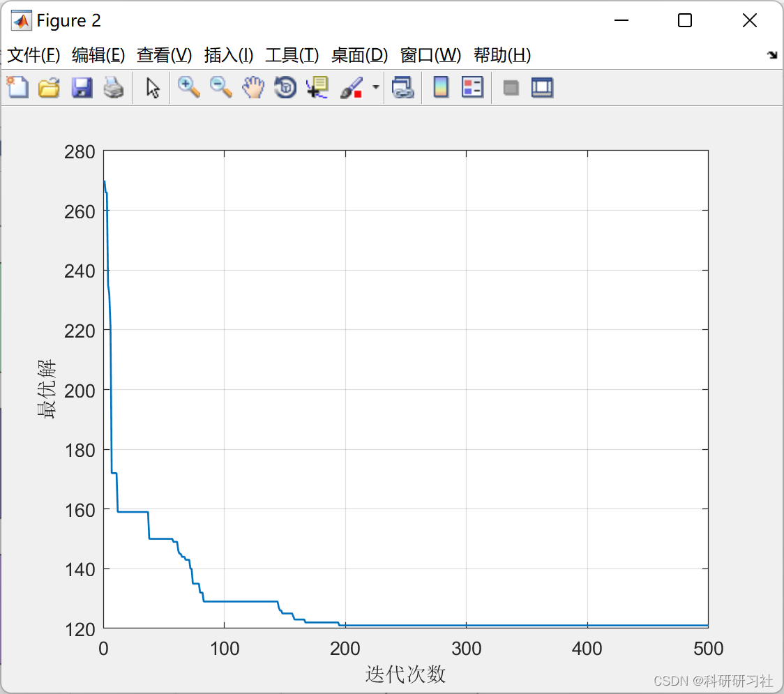Activate the Zoom Out tool
This screenshot has width=784, height=694.
pyautogui.click(x=220, y=87)
